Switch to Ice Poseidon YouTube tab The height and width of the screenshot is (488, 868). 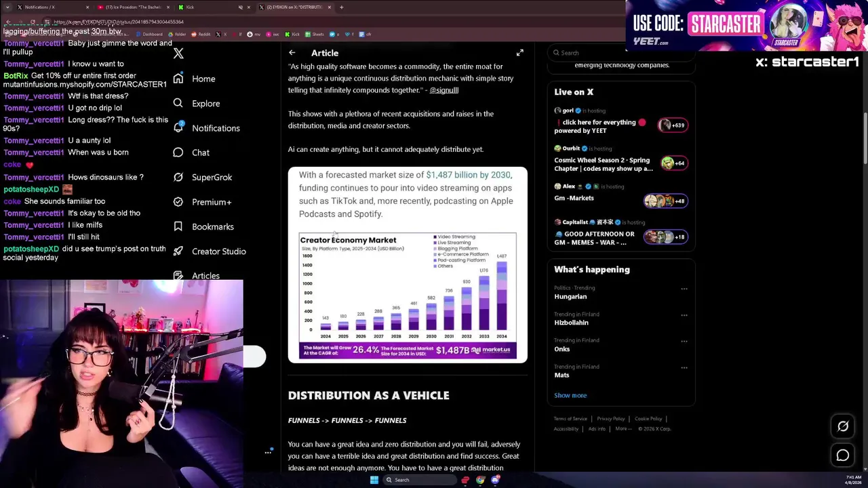pyautogui.click(x=132, y=7)
